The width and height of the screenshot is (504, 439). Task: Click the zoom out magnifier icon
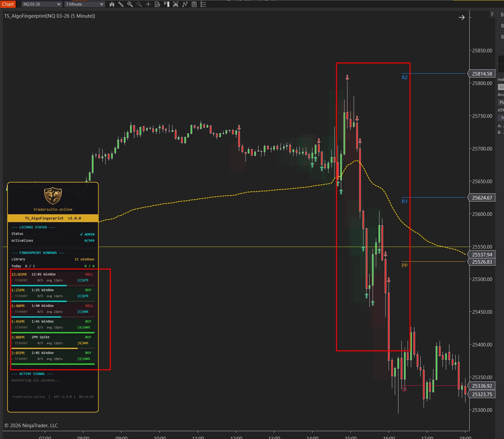point(139,4)
